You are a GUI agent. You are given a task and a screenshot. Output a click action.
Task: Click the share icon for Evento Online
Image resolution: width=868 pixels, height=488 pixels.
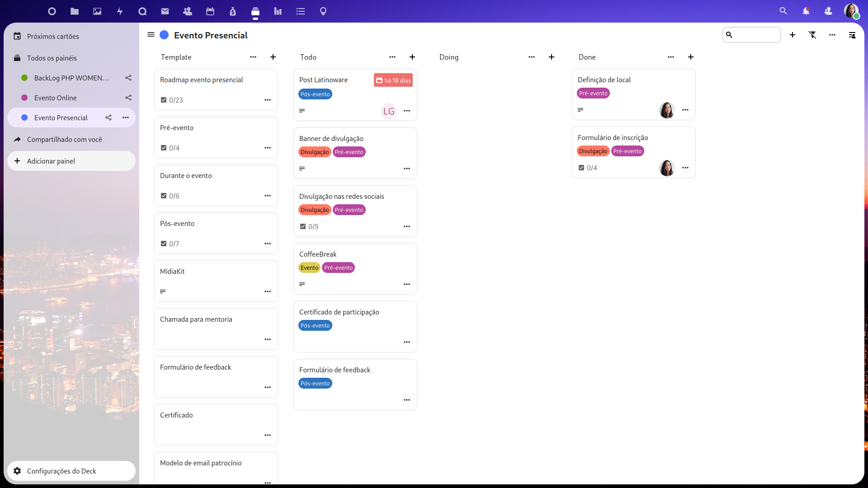click(128, 98)
